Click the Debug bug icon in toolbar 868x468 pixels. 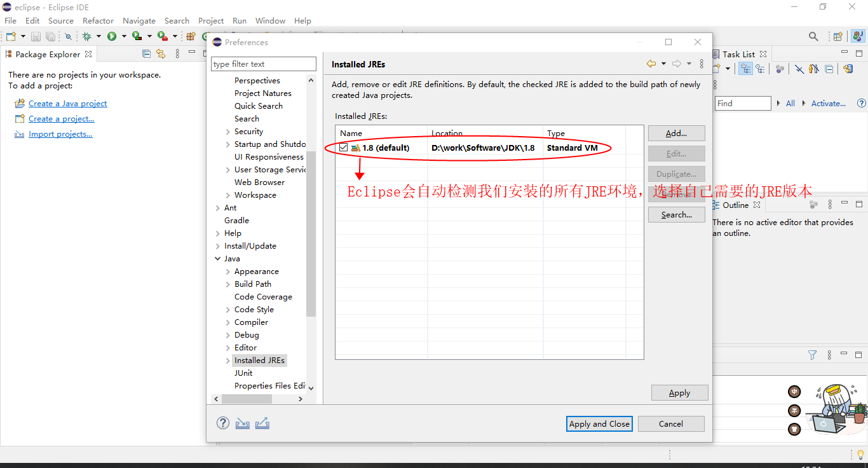click(86, 36)
